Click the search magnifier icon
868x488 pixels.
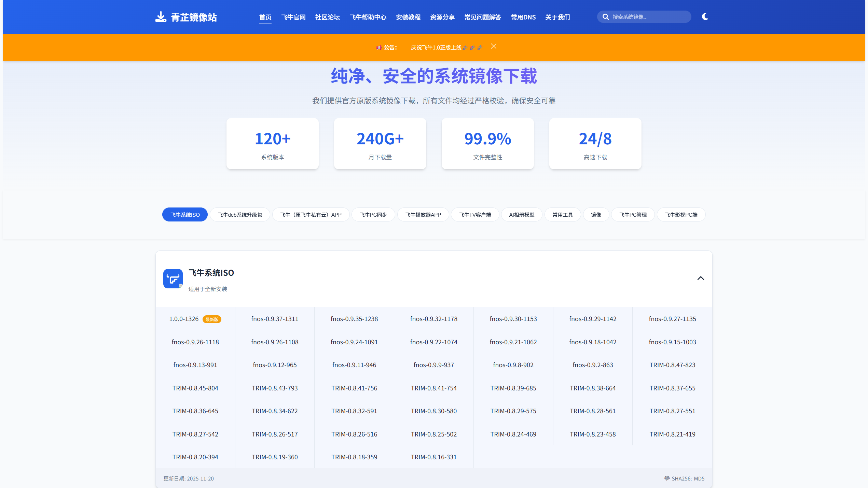point(605,17)
